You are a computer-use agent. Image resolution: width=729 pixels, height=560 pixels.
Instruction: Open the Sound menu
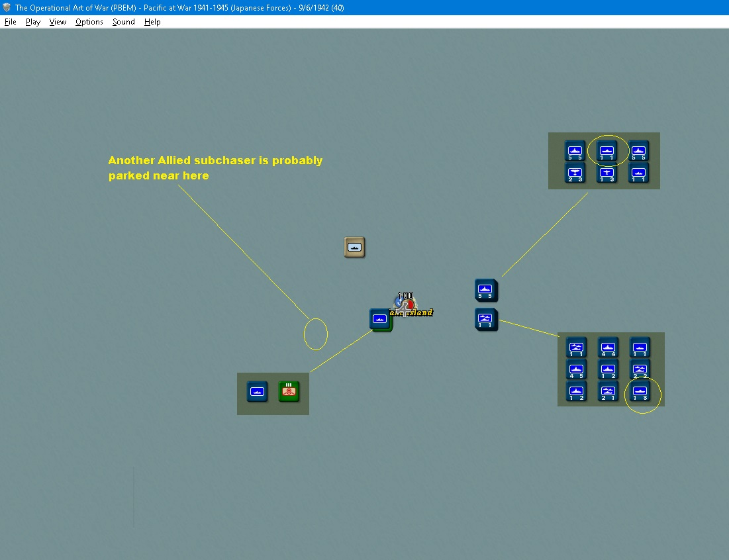pyautogui.click(x=123, y=22)
